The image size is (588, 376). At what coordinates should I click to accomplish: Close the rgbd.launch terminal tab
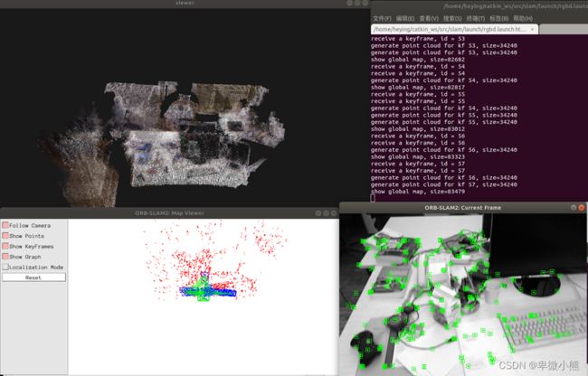click(x=533, y=29)
